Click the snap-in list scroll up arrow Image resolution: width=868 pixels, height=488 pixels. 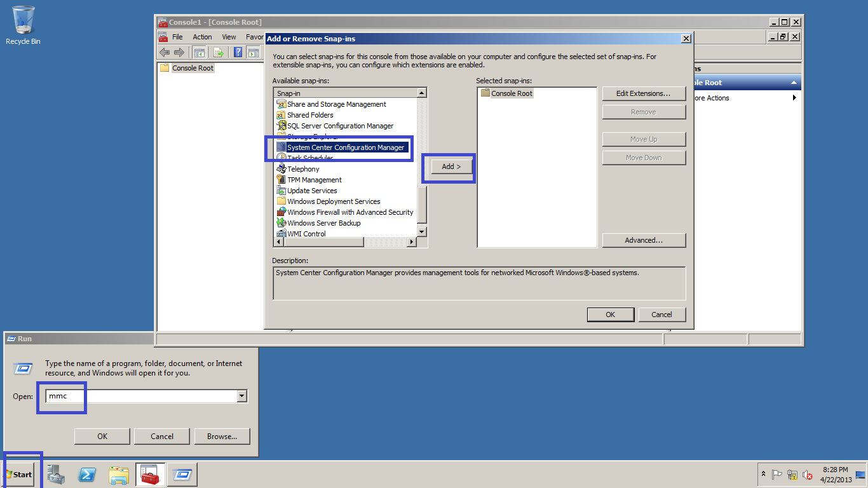point(422,93)
